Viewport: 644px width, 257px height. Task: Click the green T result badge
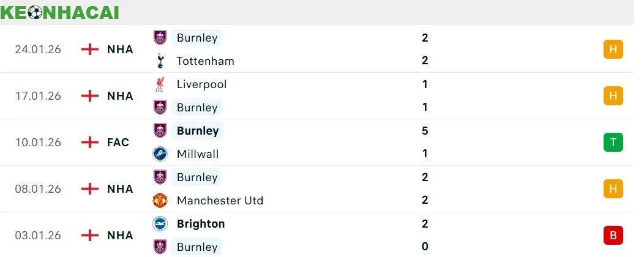point(613,143)
